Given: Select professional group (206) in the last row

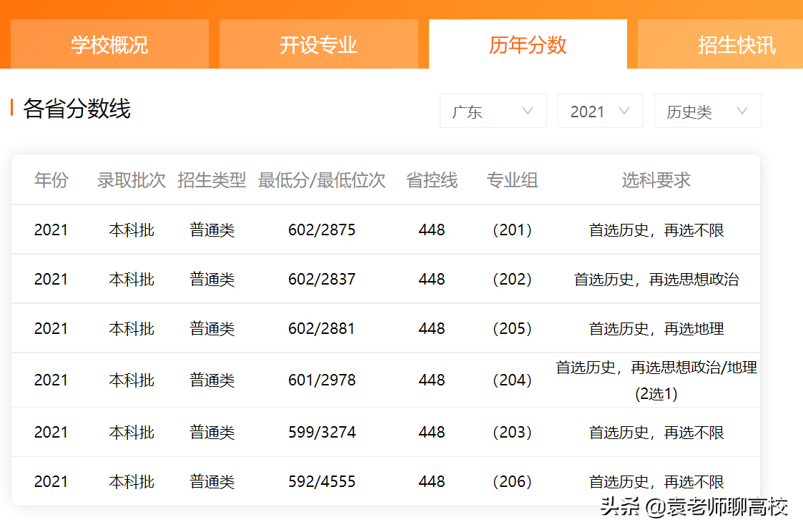Looking at the screenshot, I should 512,481.
